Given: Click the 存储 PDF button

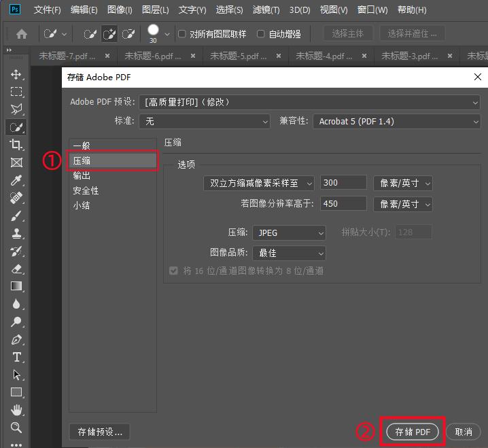Looking at the screenshot, I should pyautogui.click(x=413, y=432).
